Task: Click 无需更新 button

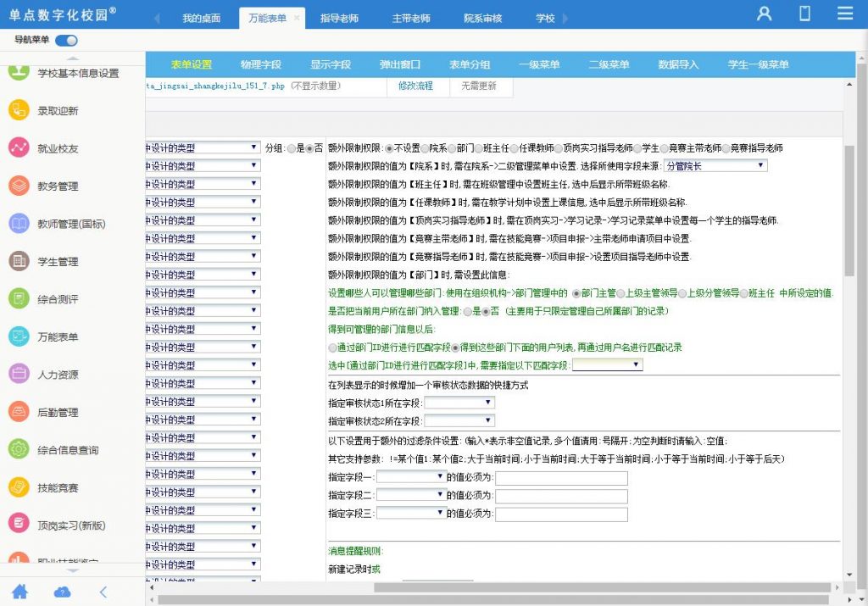Action: tap(479, 86)
